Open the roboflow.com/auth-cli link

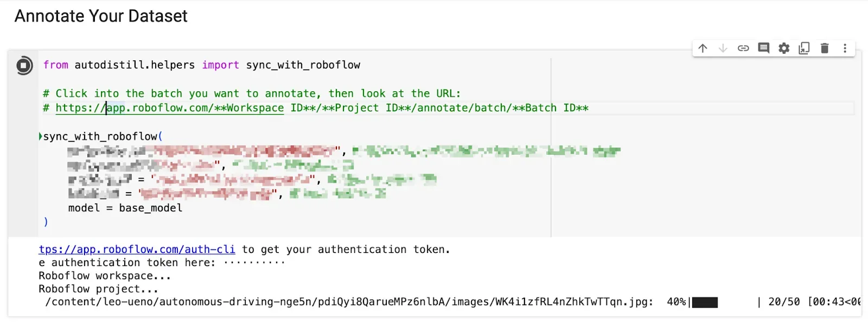[x=136, y=249]
